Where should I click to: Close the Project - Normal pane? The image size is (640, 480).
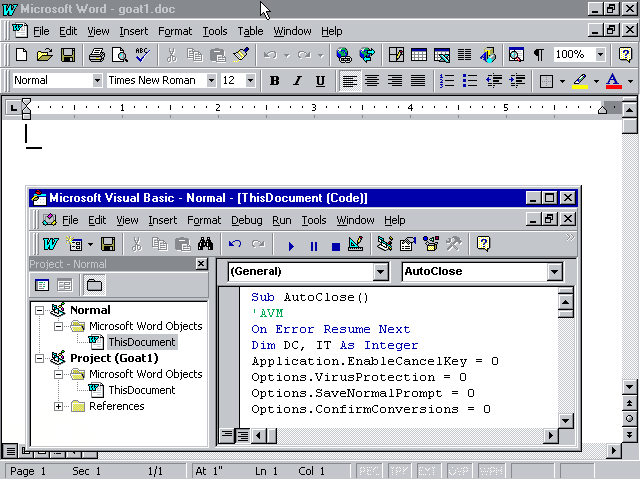[201, 264]
